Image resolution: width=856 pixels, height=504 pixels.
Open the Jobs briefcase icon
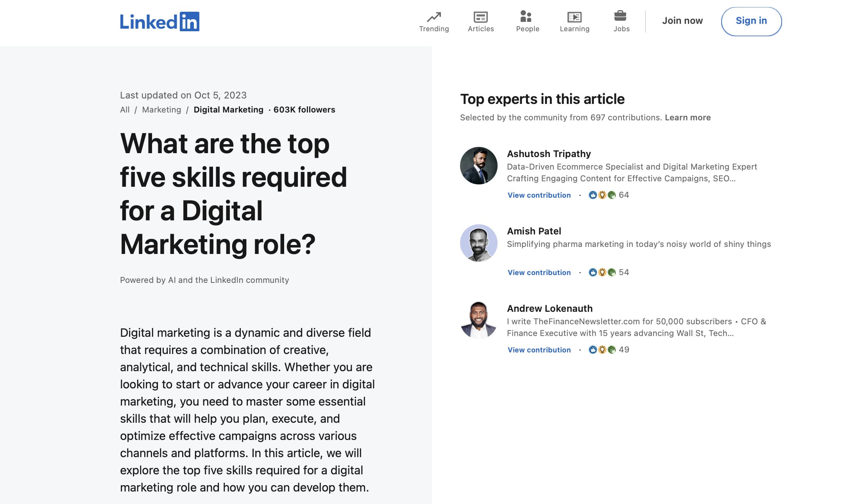pos(620,16)
